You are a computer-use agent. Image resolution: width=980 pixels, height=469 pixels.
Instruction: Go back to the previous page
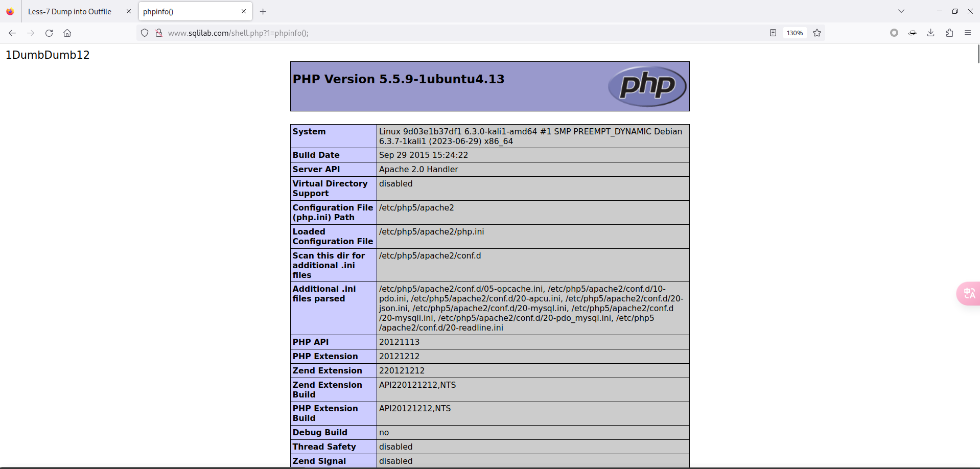[12, 33]
